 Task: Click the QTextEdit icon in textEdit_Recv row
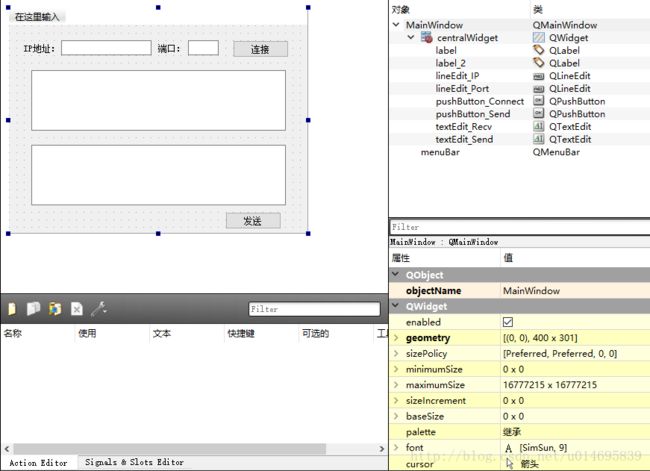538,126
